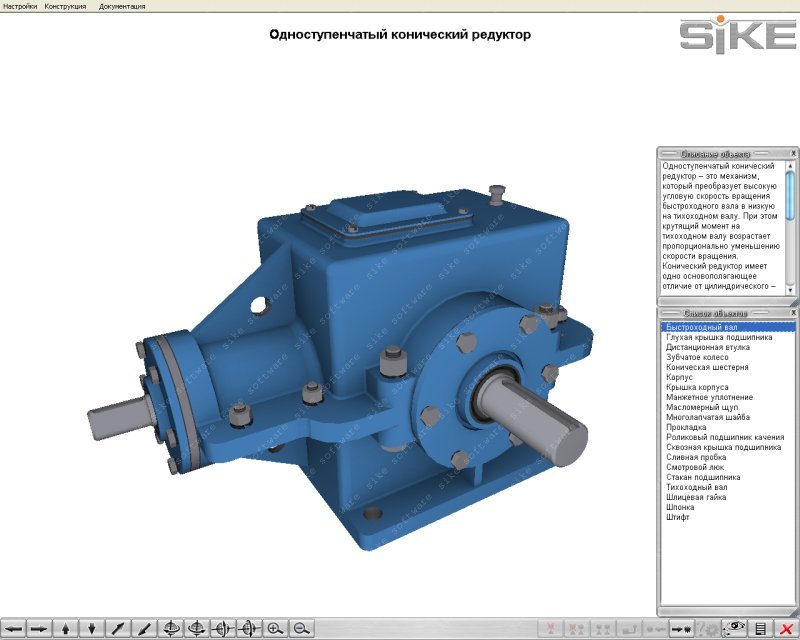Select Быстроходный вал in the object list
Image resolution: width=800 pixels, height=640 pixels.
(x=700, y=327)
